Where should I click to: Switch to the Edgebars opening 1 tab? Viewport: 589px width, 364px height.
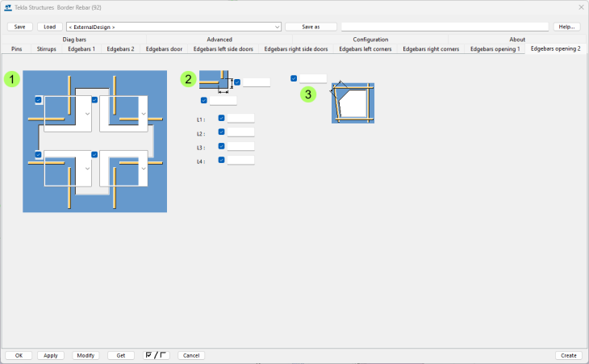coord(495,48)
